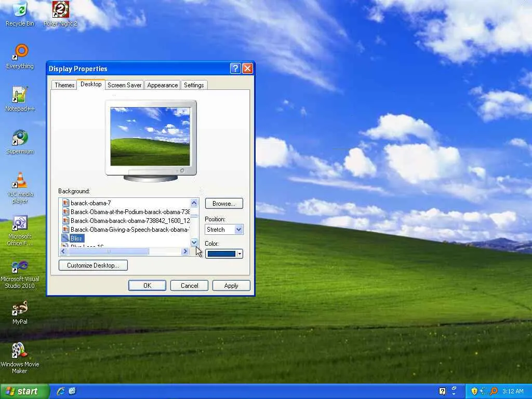Viewport: 532px width, 399px height.
Task: Click the blue background color swatch
Action: tap(221, 254)
